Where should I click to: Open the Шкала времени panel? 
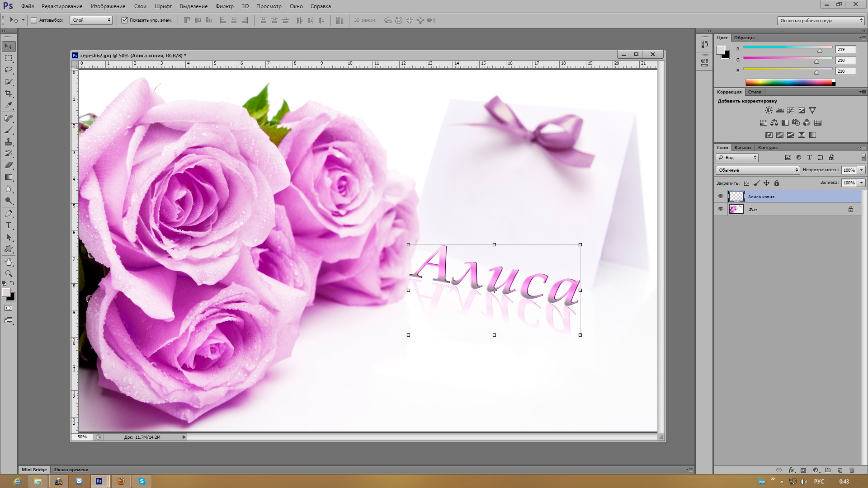71,469
